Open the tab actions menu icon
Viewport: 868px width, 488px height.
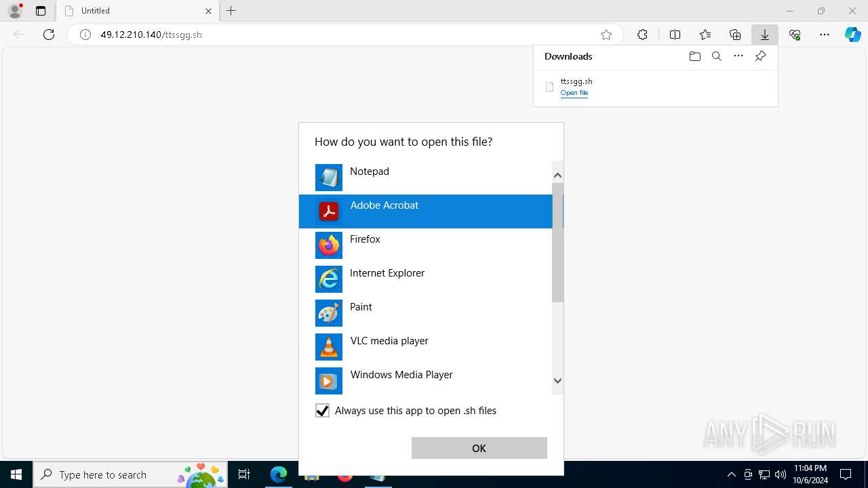41,11
